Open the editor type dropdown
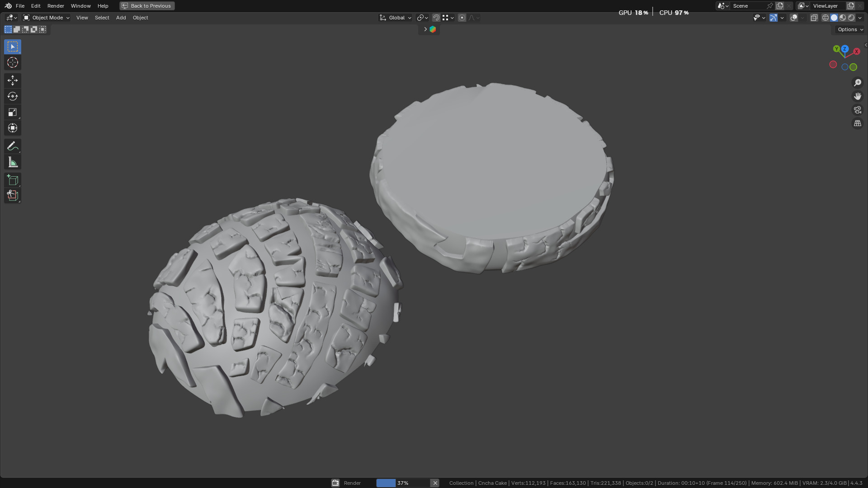 (x=11, y=18)
